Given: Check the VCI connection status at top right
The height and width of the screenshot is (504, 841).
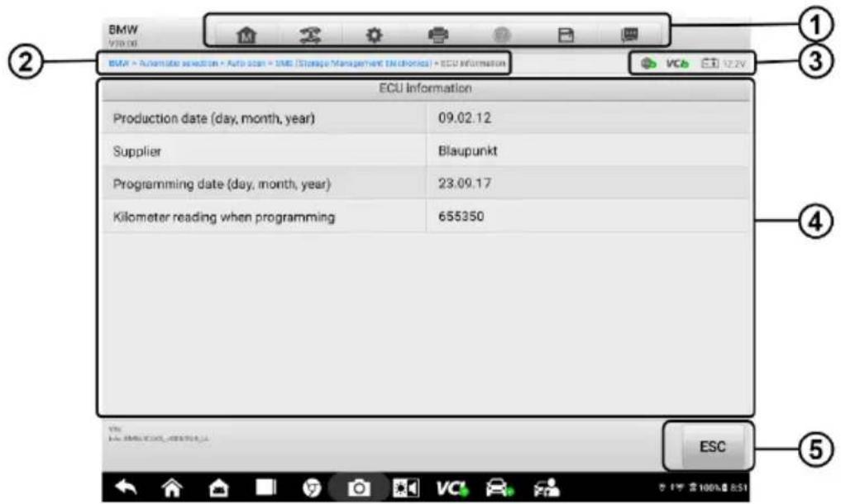Looking at the screenshot, I should pos(677,64).
